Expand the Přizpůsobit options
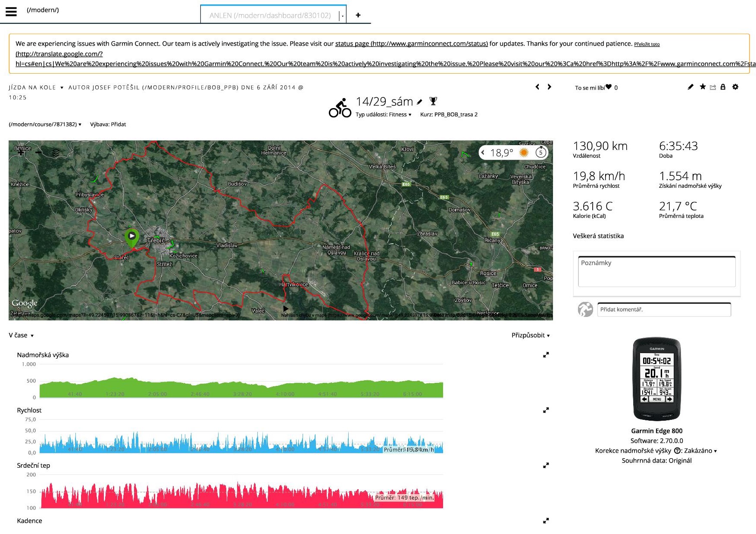The height and width of the screenshot is (534, 756). (x=530, y=335)
